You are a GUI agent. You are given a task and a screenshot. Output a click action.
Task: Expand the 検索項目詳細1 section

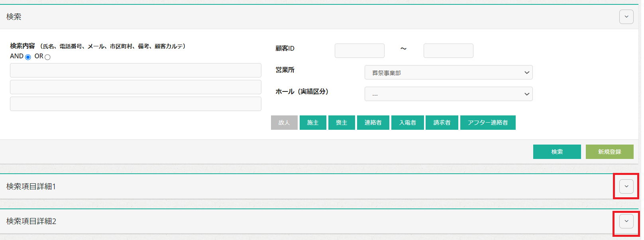click(x=626, y=186)
